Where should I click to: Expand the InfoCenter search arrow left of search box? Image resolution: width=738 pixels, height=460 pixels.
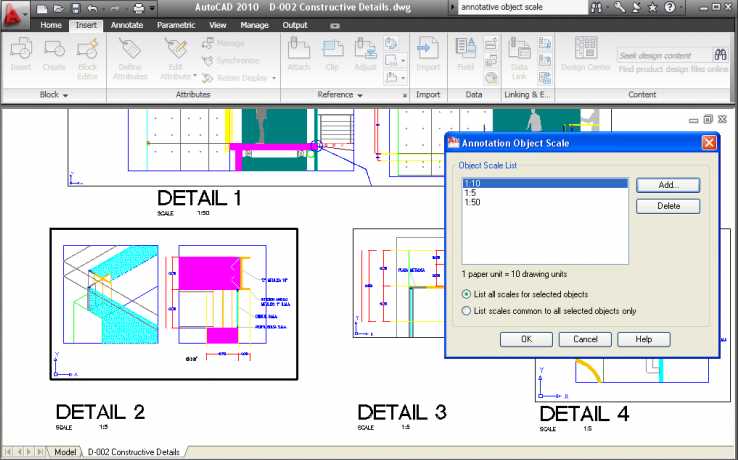coord(453,8)
